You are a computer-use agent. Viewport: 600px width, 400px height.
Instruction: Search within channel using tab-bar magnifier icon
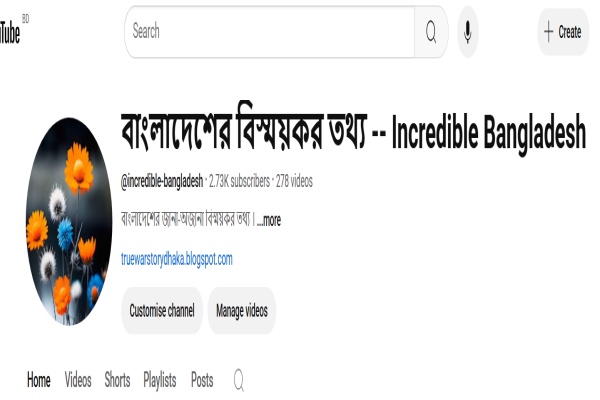click(x=239, y=380)
